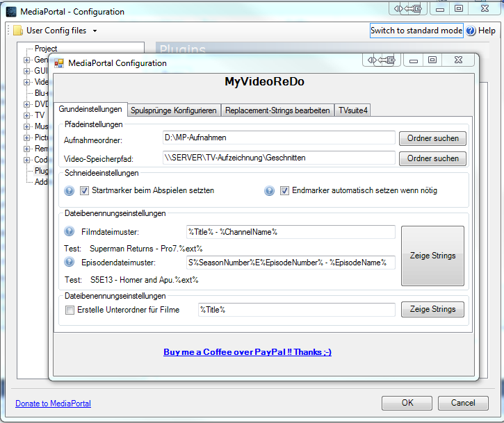The height and width of the screenshot is (423, 504).
Task: Expand the Music tree node
Action: (27, 126)
